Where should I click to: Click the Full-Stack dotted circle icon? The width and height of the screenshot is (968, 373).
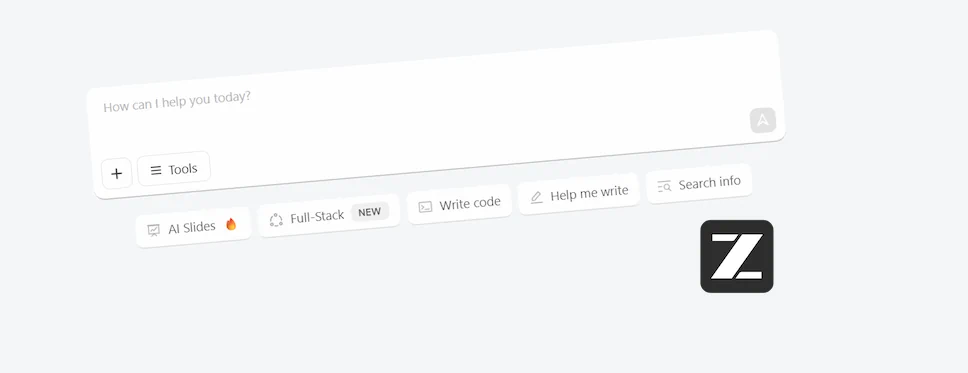point(276,219)
